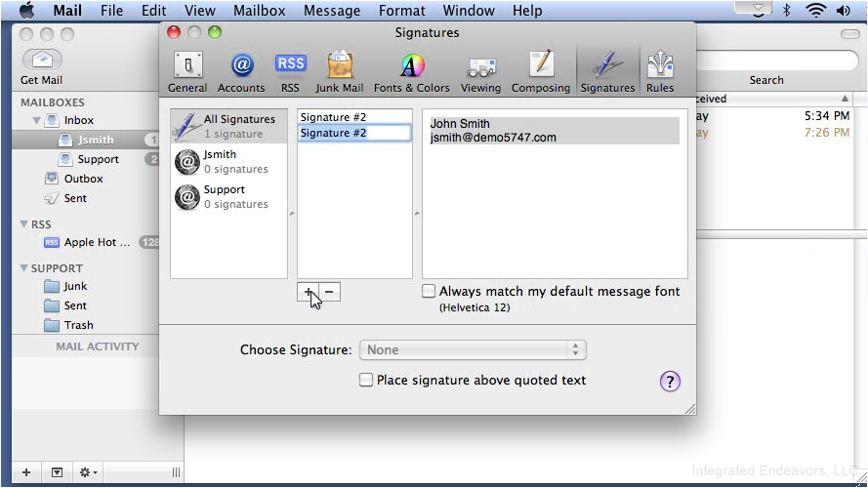Select the Trash folder under SUPPORT
The height and width of the screenshot is (488, 868).
pyautogui.click(x=79, y=325)
